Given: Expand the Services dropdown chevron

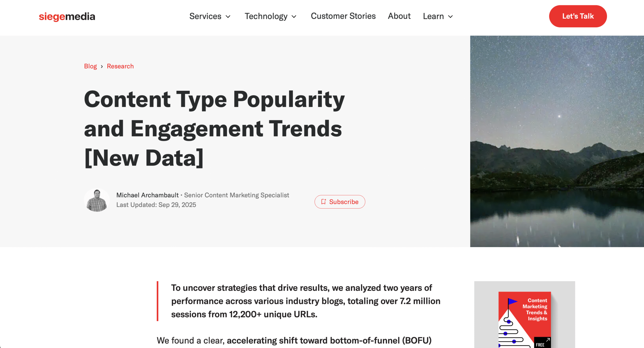Looking at the screenshot, I should [228, 17].
